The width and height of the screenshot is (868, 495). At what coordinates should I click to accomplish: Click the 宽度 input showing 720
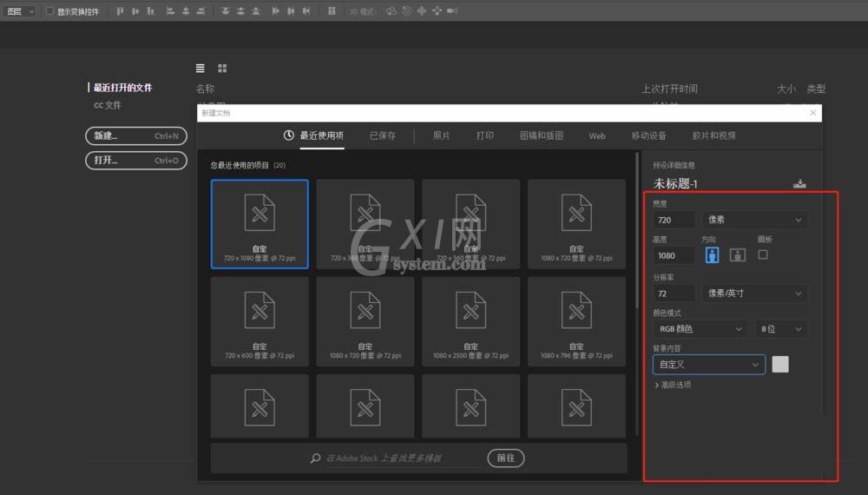click(674, 220)
